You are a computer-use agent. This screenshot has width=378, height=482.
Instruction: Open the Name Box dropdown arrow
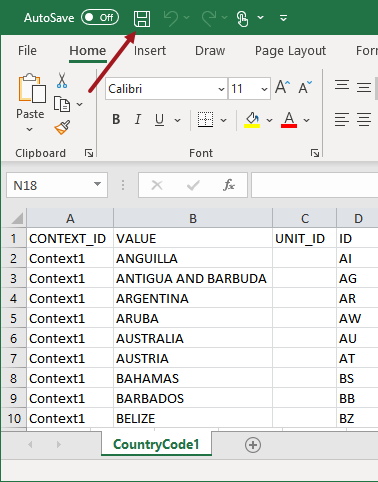point(97,184)
